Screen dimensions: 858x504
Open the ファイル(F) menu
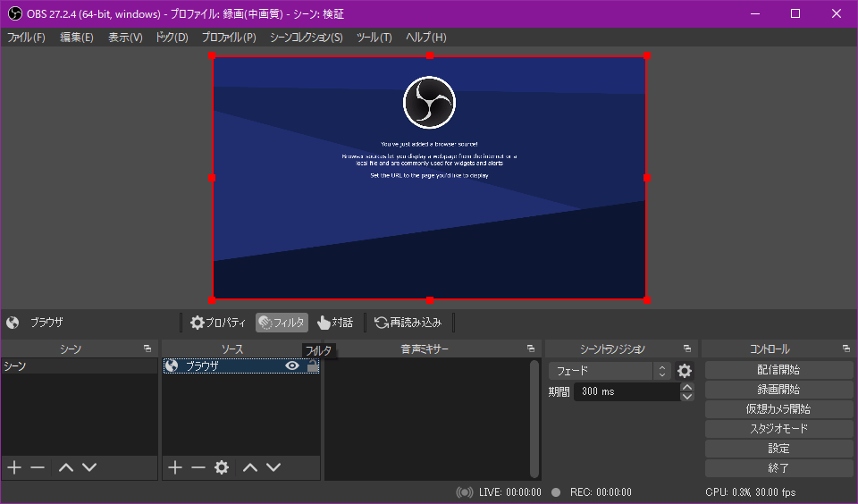pyautogui.click(x=26, y=38)
